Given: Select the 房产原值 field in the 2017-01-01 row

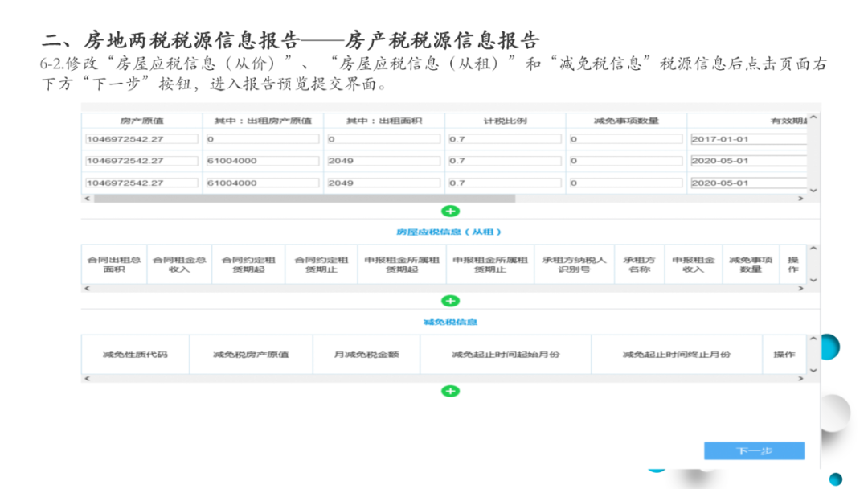Looking at the screenshot, I should 141,139.
